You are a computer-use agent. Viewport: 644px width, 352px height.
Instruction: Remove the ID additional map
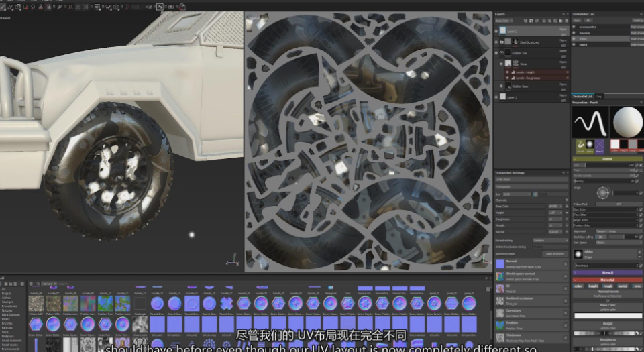click(565, 289)
